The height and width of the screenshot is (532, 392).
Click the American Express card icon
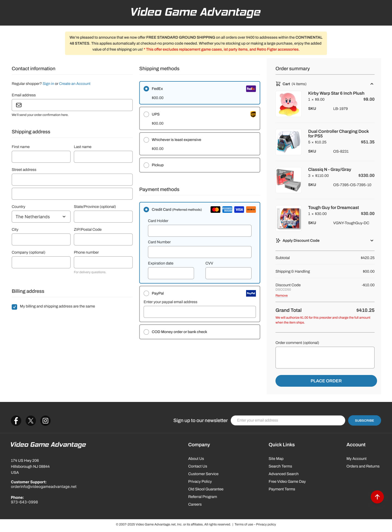(x=227, y=210)
